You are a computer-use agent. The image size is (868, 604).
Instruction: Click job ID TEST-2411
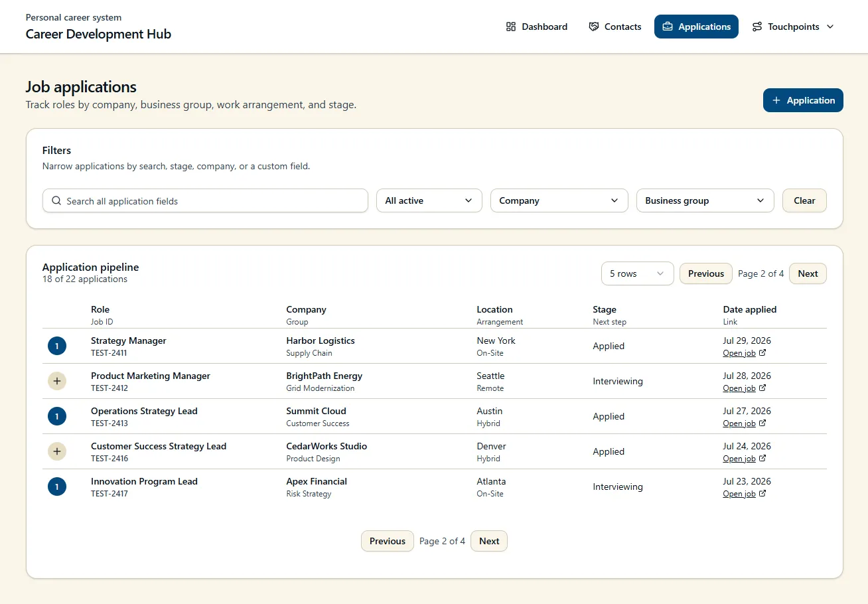(x=109, y=353)
